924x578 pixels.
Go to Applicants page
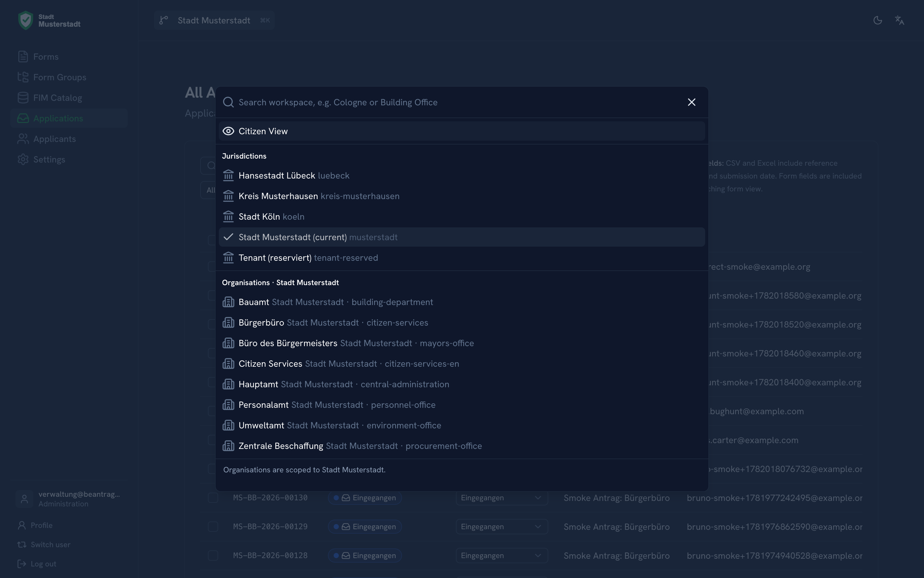coord(69,139)
